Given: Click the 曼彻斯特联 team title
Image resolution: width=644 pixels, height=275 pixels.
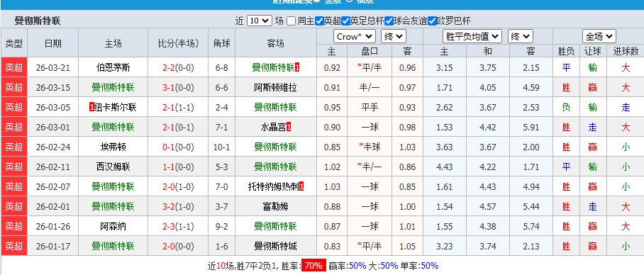Looking at the screenshot, I should pyautogui.click(x=38, y=21).
